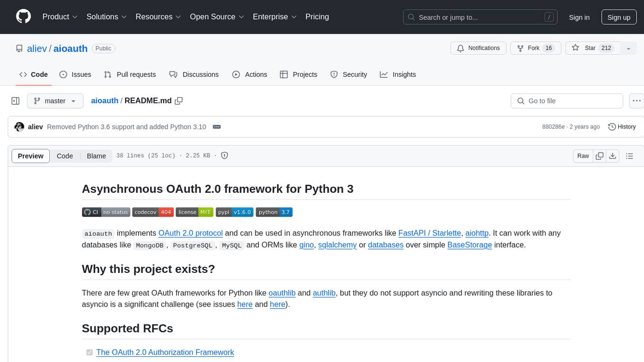Toggle The OAuth 2.0 Authorization Framework checkbox

[89, 353]
